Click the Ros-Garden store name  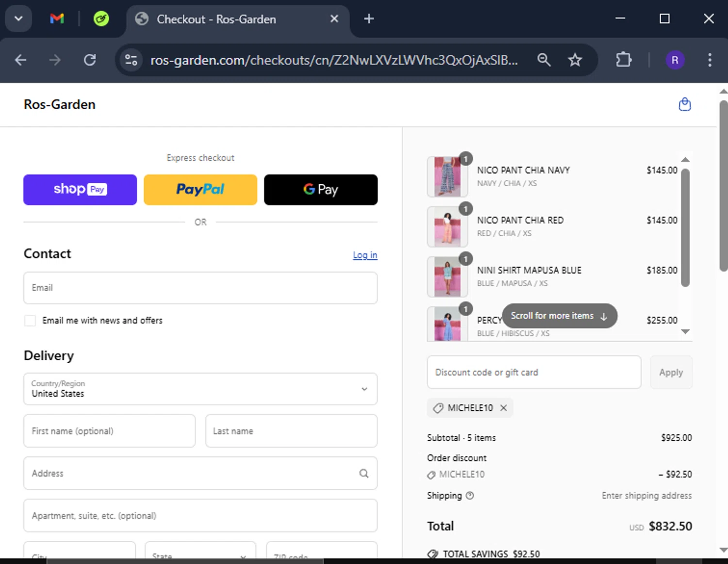pos(60,105)
